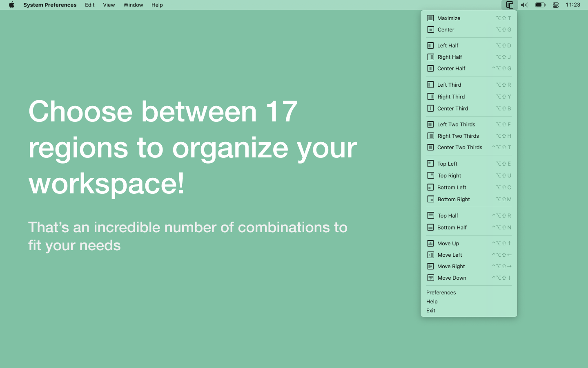This screenshot has height=368, width=588.
Task: Click the Maximize window icon
Action: coord(430,18)
